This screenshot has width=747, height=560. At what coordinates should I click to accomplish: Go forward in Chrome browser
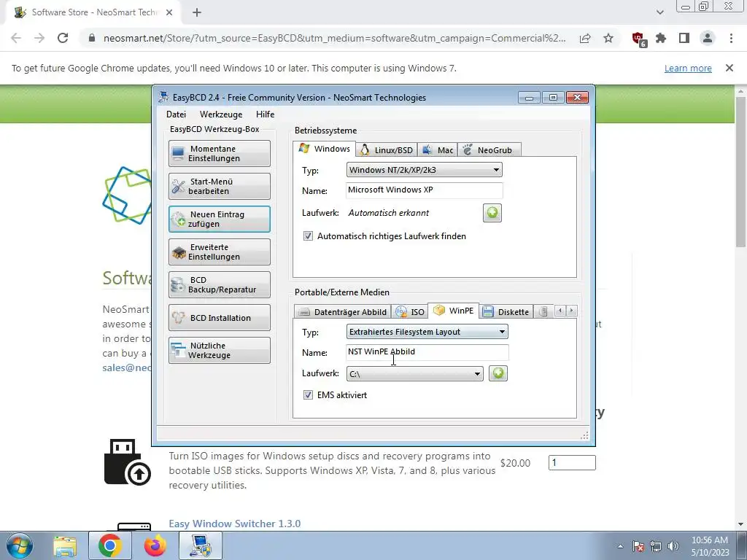[39, 38]
